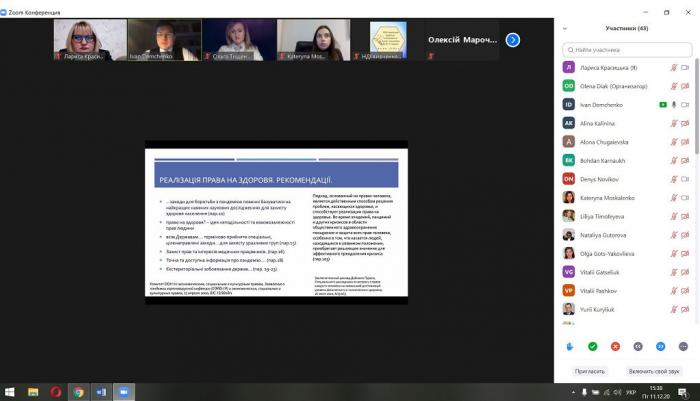This screenshot has width=700, height=401.
Task: Click the raise hand icon in participants panel
Action: click(x=570, y=347)
